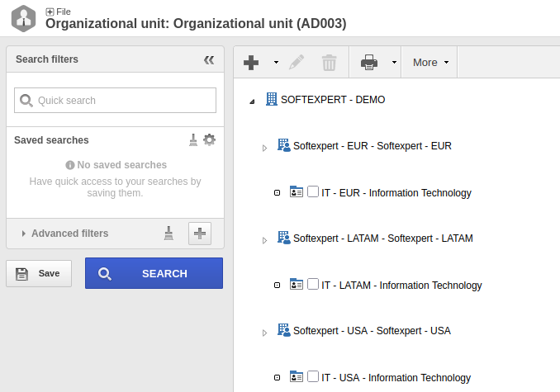Select IT - USA - Information Technology
Image resolution: width=560 pixels, height=392 pixels.
(396, 378)
